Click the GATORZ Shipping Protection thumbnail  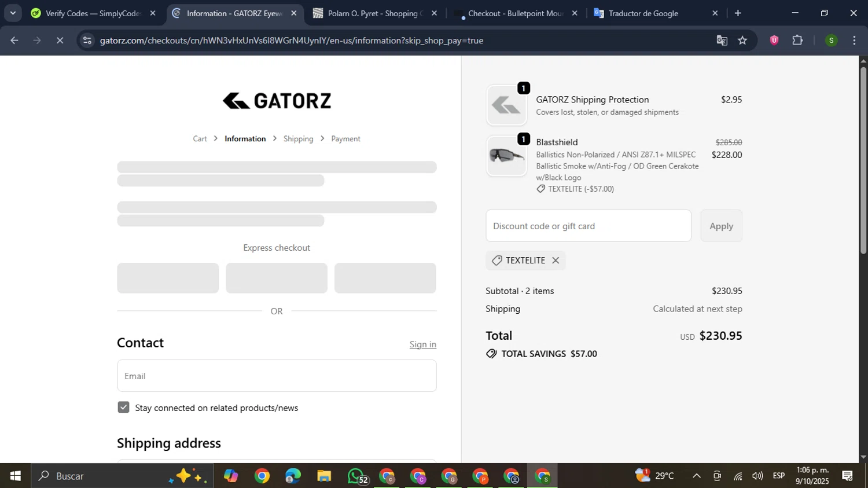tap(506, 105)
